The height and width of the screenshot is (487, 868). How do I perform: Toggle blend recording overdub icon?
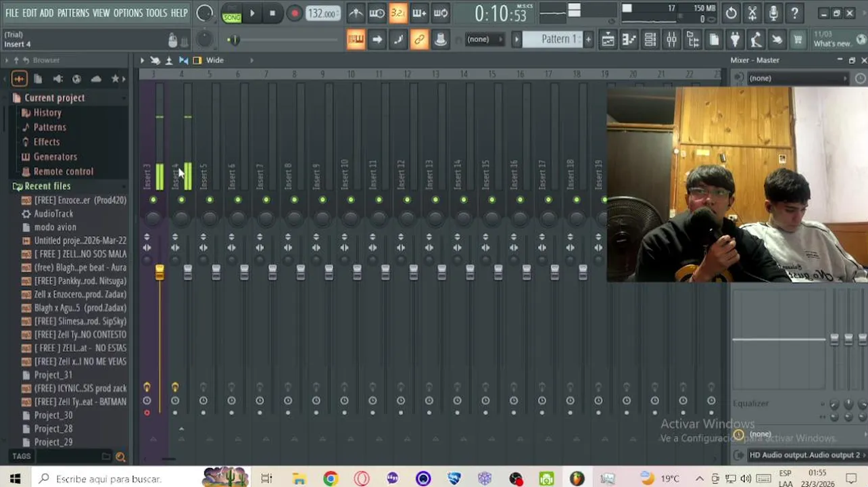click(419, 13)
